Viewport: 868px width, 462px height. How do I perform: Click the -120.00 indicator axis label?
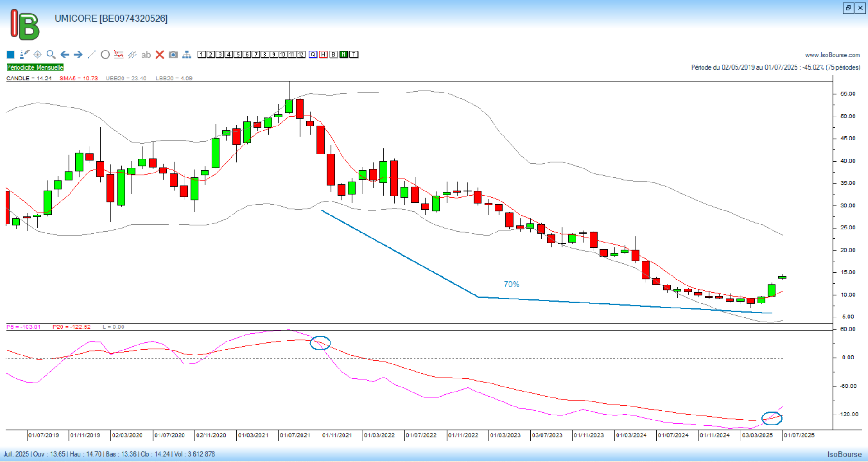coord(848,415)
